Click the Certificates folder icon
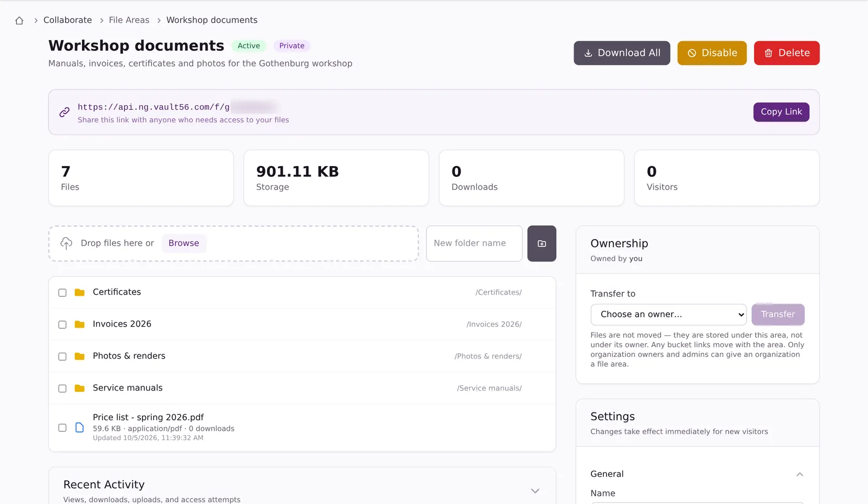868x504 pixels. coord(80,292)
